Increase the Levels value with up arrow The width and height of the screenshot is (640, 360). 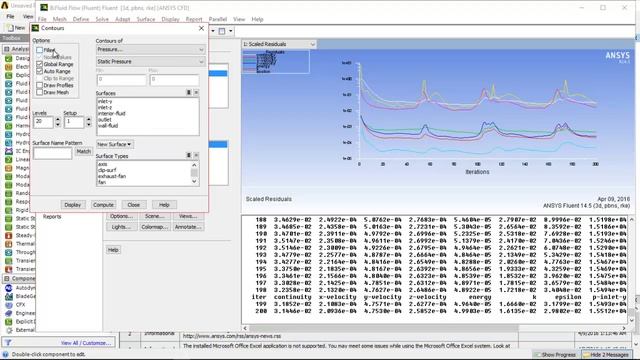pyautogui.click(x=58, y=120)
